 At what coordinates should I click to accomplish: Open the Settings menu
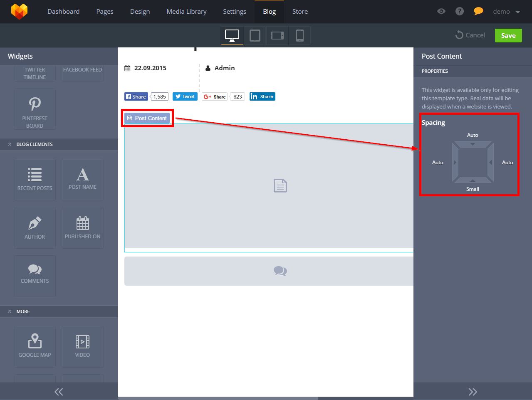[x=235, y=11]
